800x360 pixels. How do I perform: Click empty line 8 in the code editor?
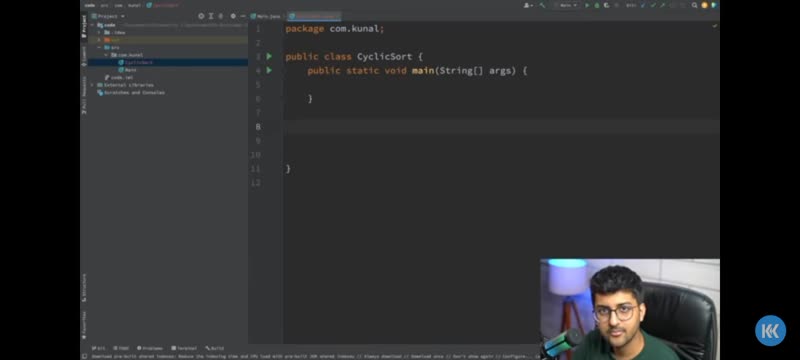tap(501, 126)
